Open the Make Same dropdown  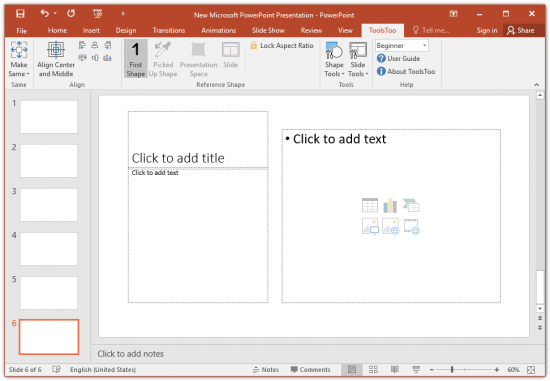19,59
